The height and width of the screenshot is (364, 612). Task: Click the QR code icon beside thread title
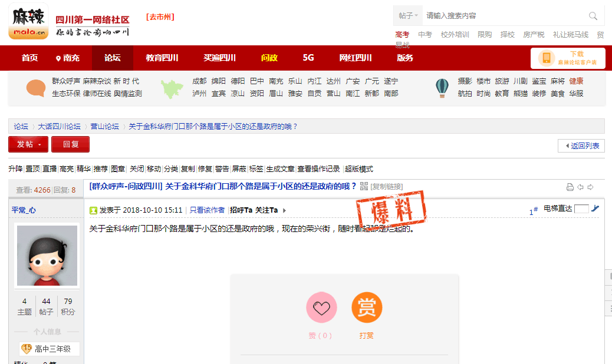tap(364, 187)
